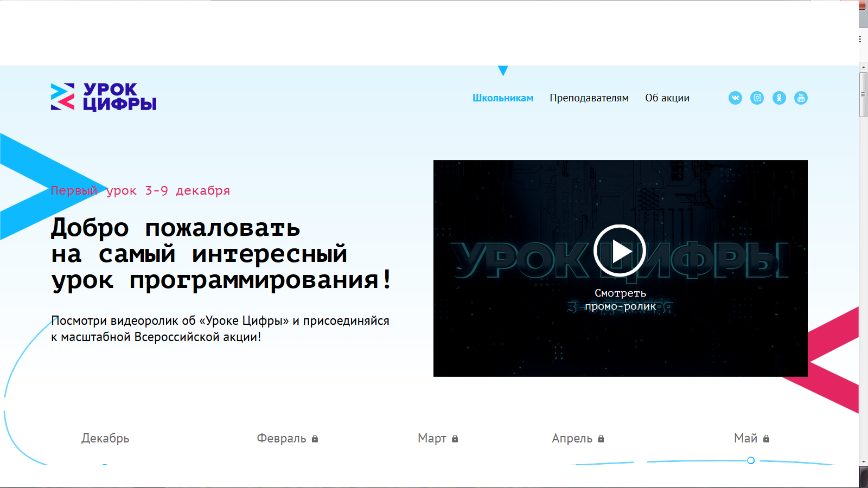This screenshot has height=488, width=868.
Task: Select the Декабрь month tab
Action: tap(105, 438)
